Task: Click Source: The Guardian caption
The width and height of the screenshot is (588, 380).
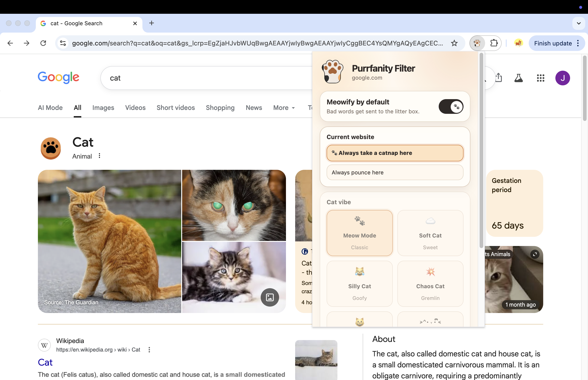Action: coord(71,302)
